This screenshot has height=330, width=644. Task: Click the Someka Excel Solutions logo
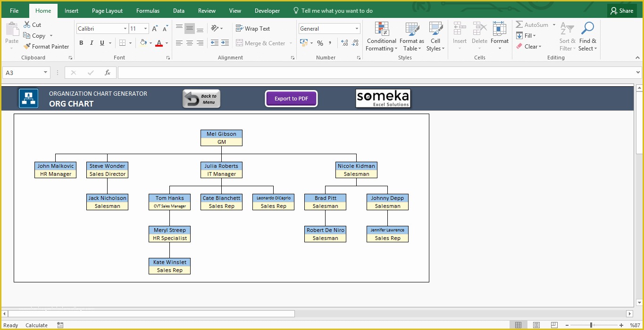tap(383, 99)
